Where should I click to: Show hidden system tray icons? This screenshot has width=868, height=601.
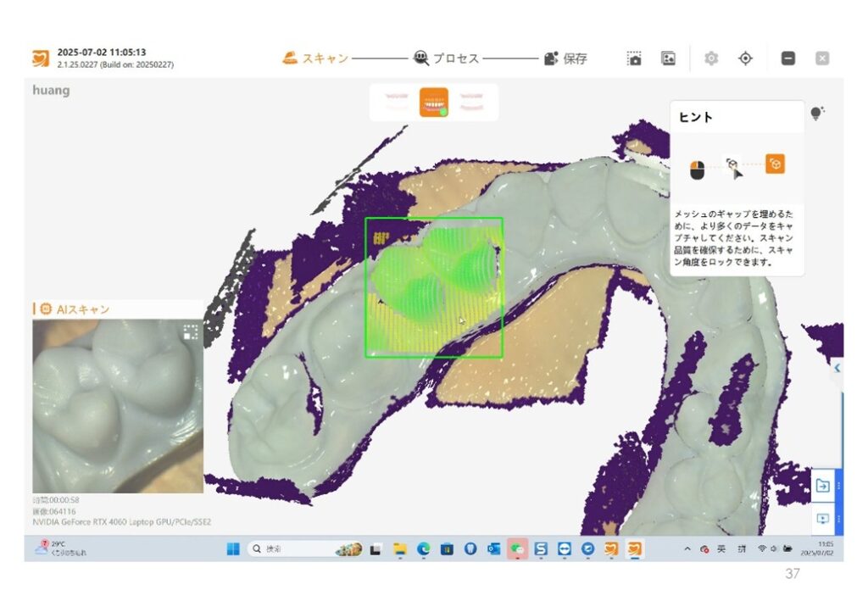(x=687, y=549)
